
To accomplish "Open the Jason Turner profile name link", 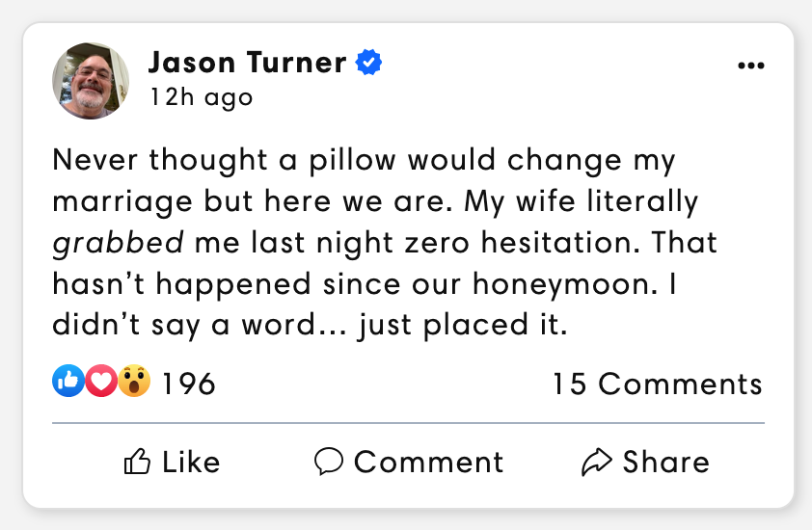I will 247,64.
